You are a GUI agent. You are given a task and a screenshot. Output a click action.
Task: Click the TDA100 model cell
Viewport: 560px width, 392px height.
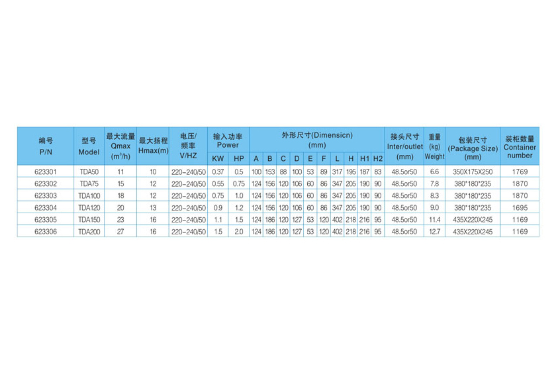pyautogui.click(x=89, y=196)
